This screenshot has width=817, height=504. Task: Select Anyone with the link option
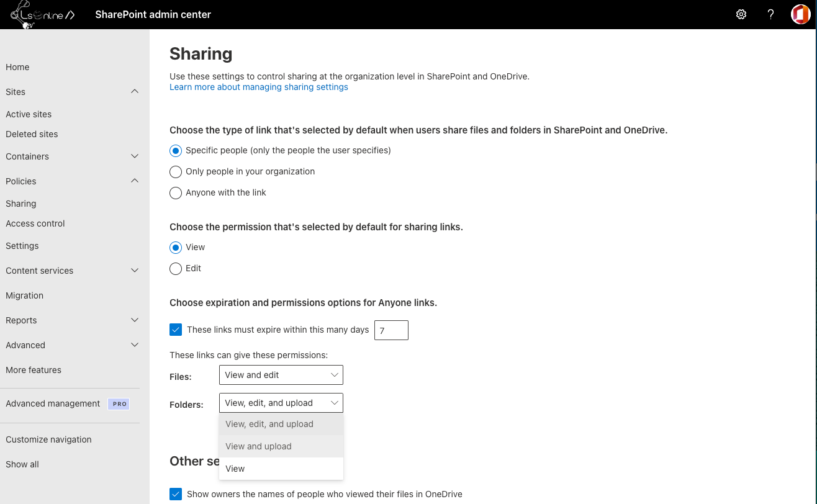[176, 192]
